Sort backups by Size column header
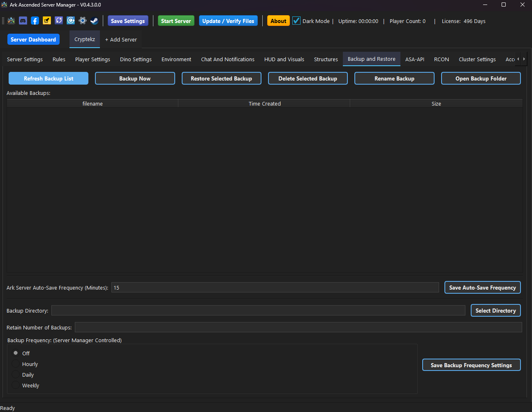This screenshot has width=532, height=412. (x=436, y=104)
